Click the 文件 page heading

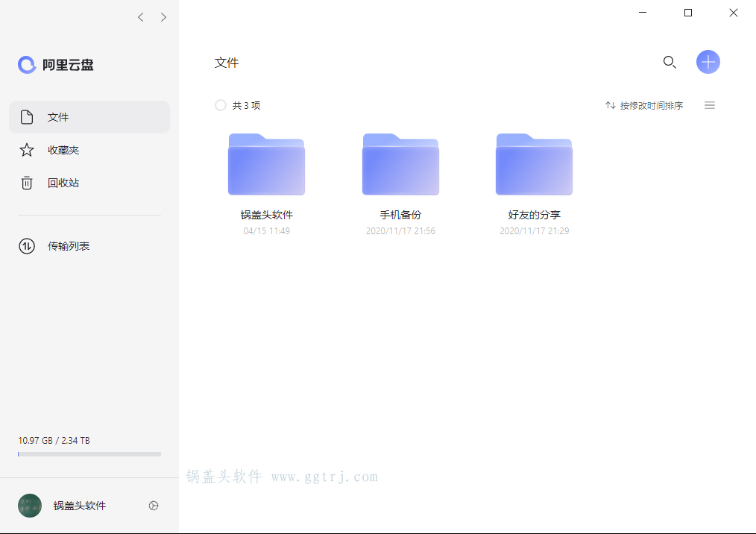click(227, 63)
